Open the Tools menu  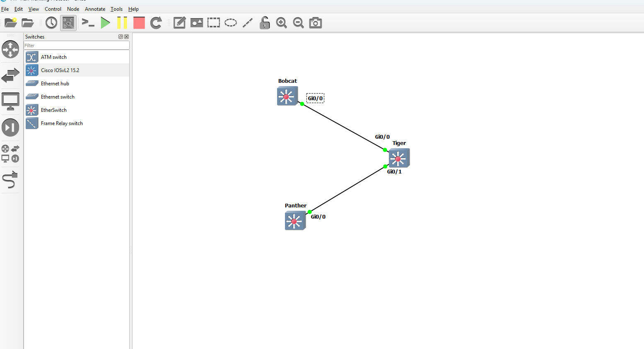(x=116, y=9)
